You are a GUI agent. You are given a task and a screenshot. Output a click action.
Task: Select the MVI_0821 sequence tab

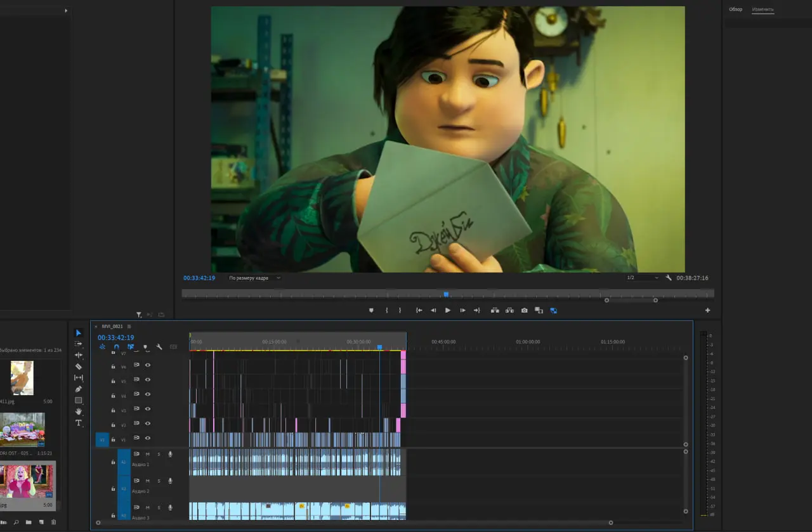click(x=112, y=327)
